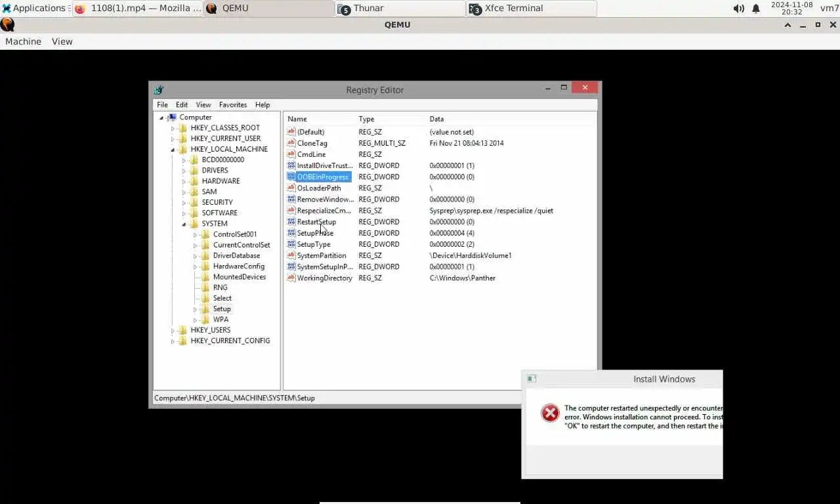Collapse the SYSTEM key node
The height and width of the screenshot is (504, 840).
[x=184, y=224]
